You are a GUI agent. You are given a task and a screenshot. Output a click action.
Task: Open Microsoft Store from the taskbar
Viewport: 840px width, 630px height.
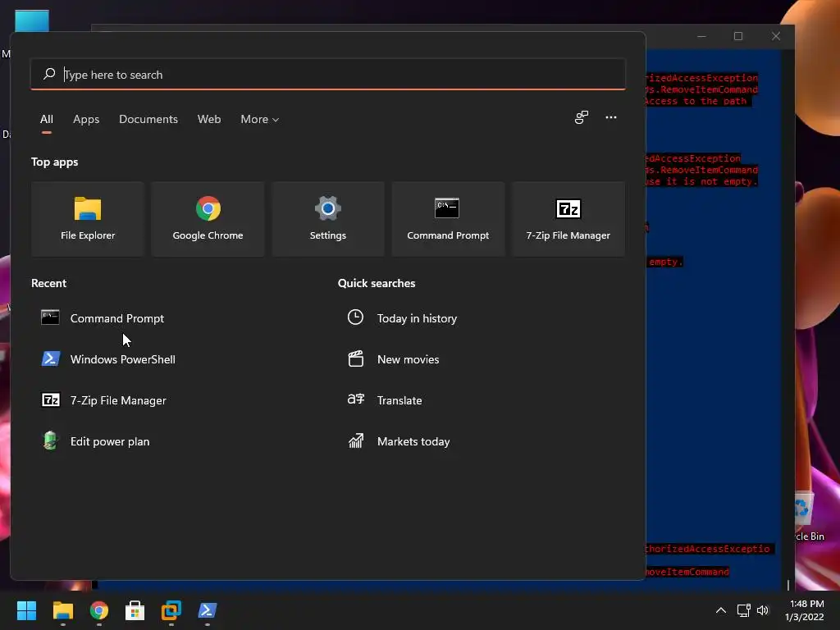tap(135, 610)
